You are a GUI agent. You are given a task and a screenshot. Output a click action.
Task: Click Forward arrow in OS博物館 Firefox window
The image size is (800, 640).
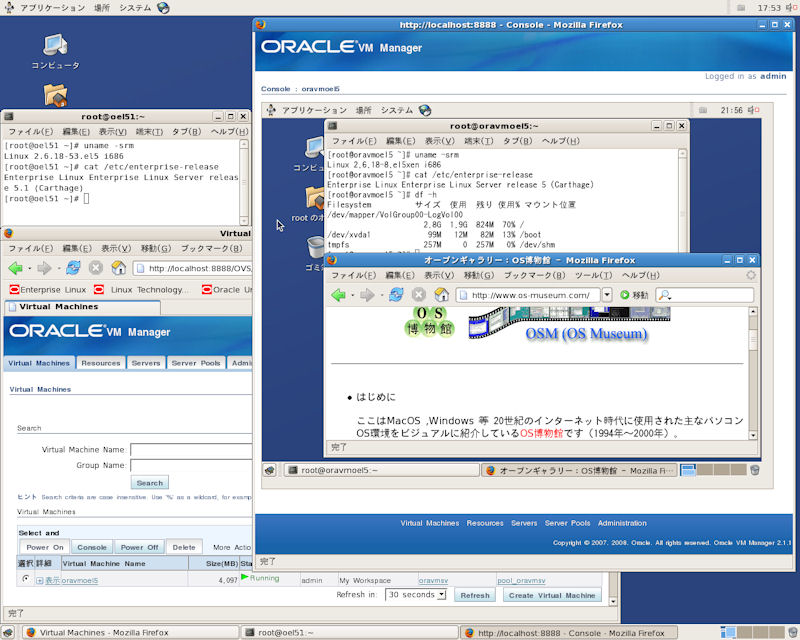pyautogui.click(x=367, y=294)
